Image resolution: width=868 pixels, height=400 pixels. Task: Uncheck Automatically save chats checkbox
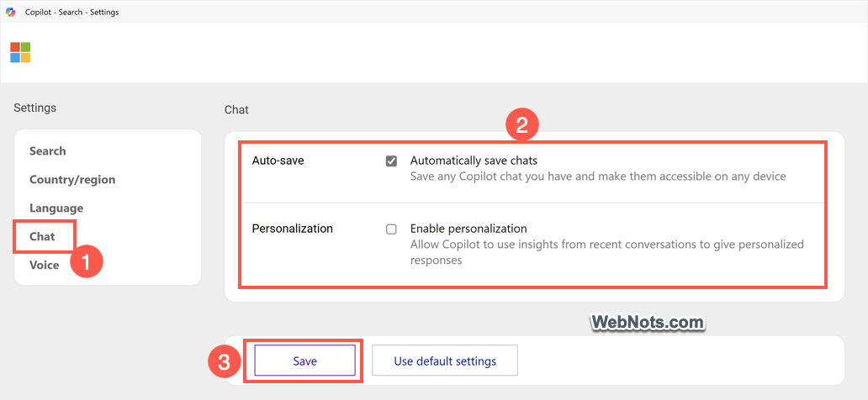pyautogui.click(x=391, y=161)
